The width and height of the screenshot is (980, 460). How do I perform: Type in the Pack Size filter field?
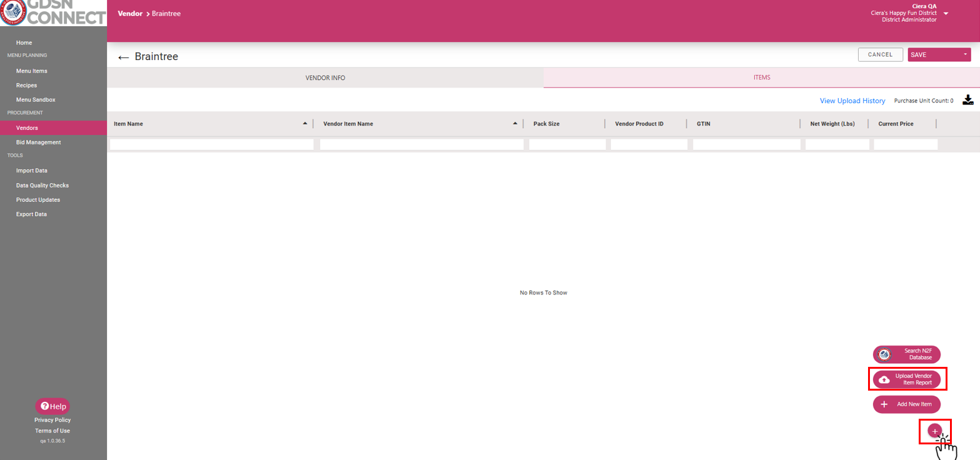click(x=567, y=144)
